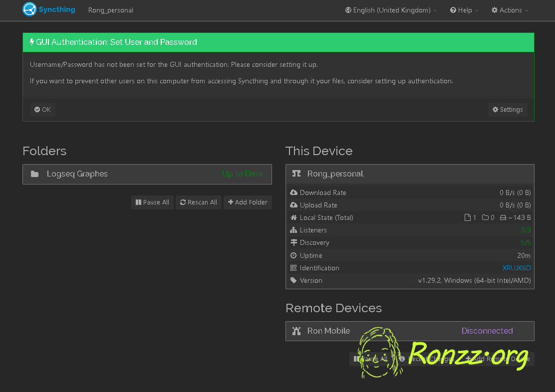
Task: Open the English (United Kingdom) language dropdown
Action: pos(391,10)
